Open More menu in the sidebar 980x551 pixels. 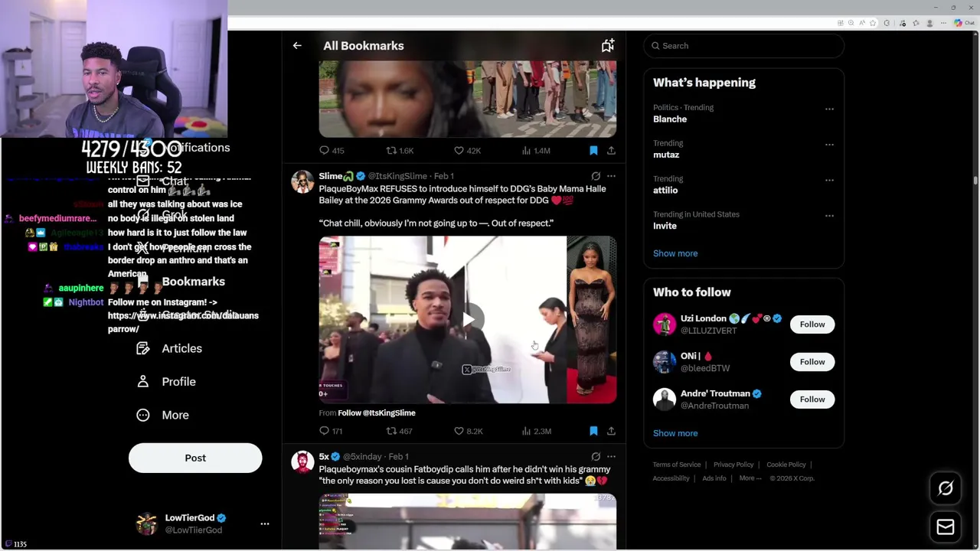pyautogui.click(x=162, y=415)
